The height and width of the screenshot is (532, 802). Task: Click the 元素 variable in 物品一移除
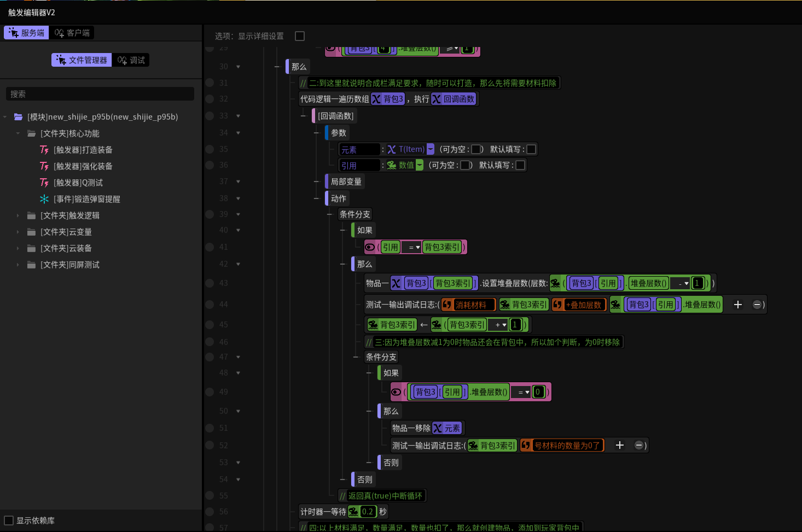(447, 428)
